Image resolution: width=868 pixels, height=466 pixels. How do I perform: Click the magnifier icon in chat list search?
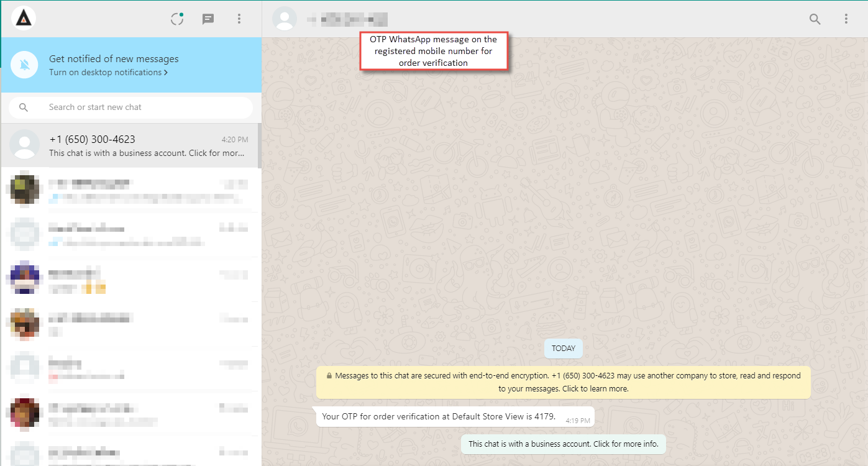pyautogui.click(x=24, y=107)
